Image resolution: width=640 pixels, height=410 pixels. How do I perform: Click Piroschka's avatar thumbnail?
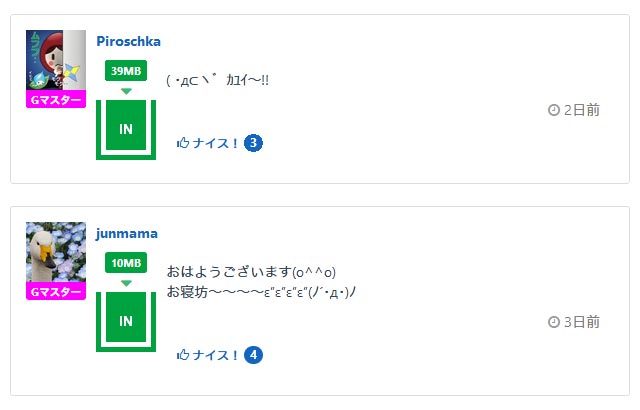[x=56, y=60]
